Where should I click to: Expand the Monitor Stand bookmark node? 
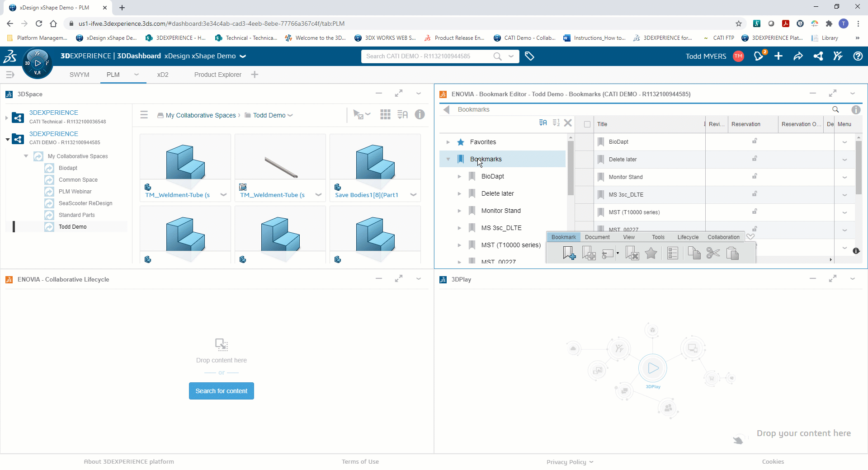[459, 211]
